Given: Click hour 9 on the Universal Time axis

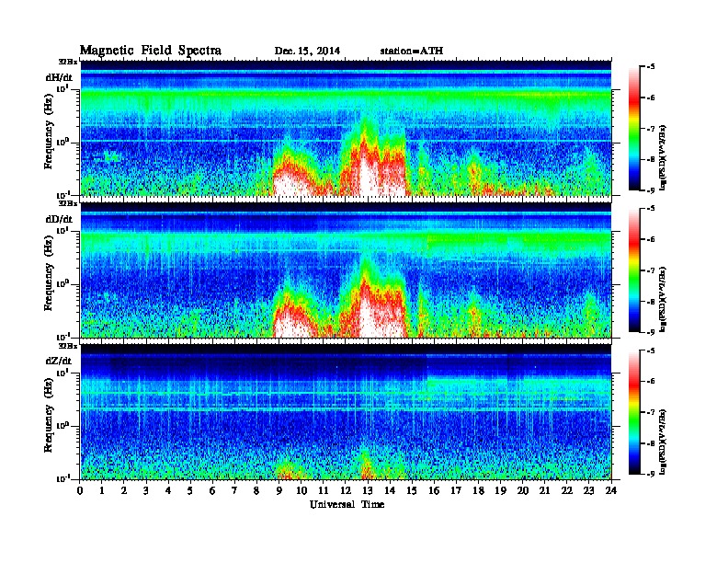Looking at the screenshot, I should (279, 490).
